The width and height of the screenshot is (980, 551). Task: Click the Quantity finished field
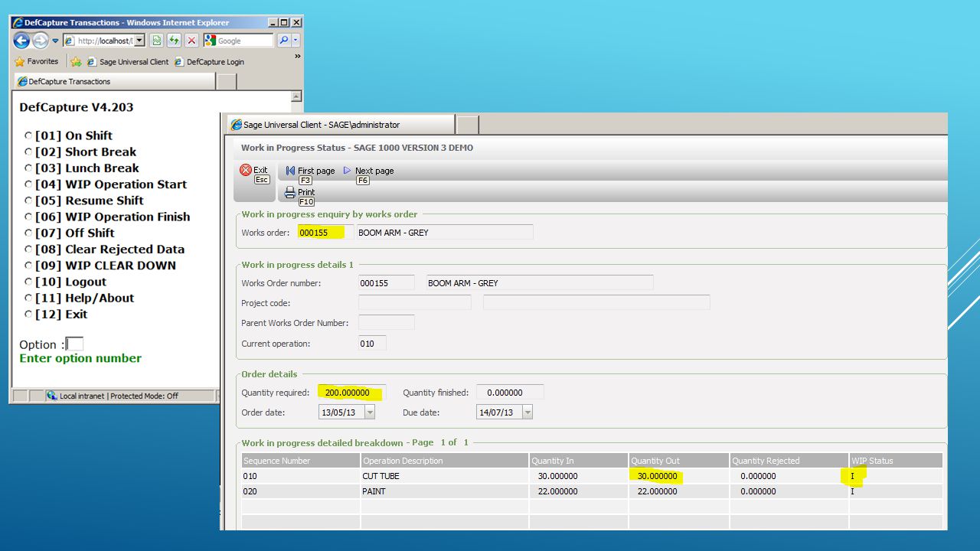[510, 393]
